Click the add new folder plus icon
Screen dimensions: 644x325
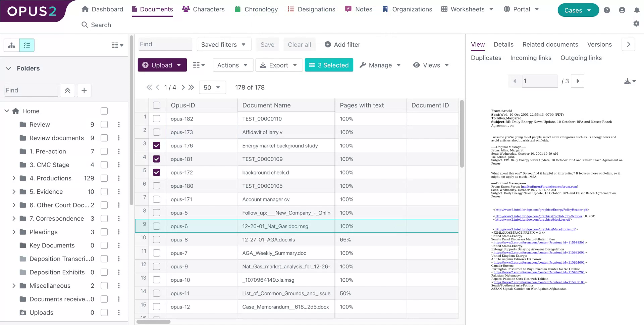coord(84,90)
